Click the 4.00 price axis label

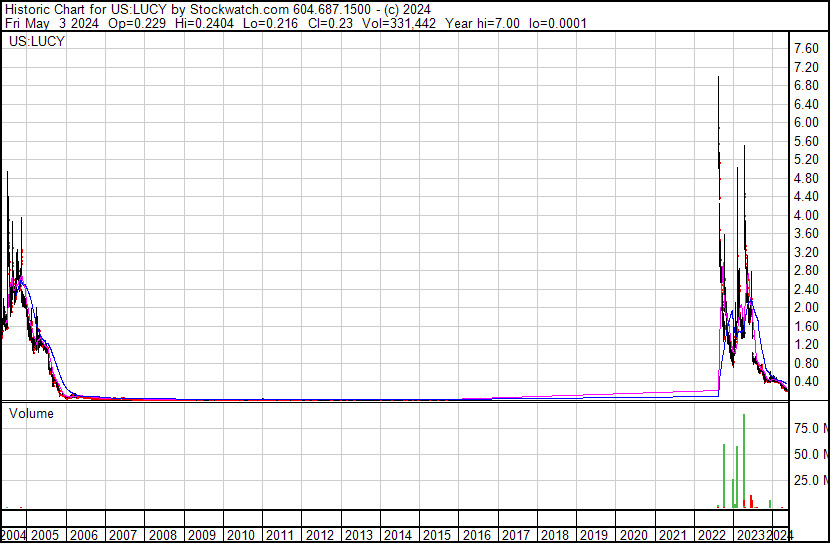click(x=807, y=215)
